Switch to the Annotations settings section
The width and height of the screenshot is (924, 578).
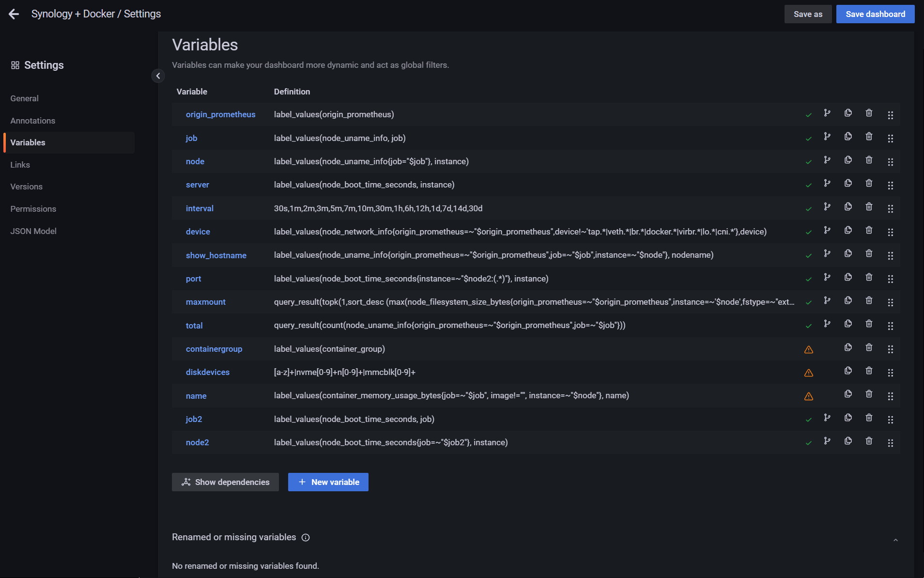[32, 121]
